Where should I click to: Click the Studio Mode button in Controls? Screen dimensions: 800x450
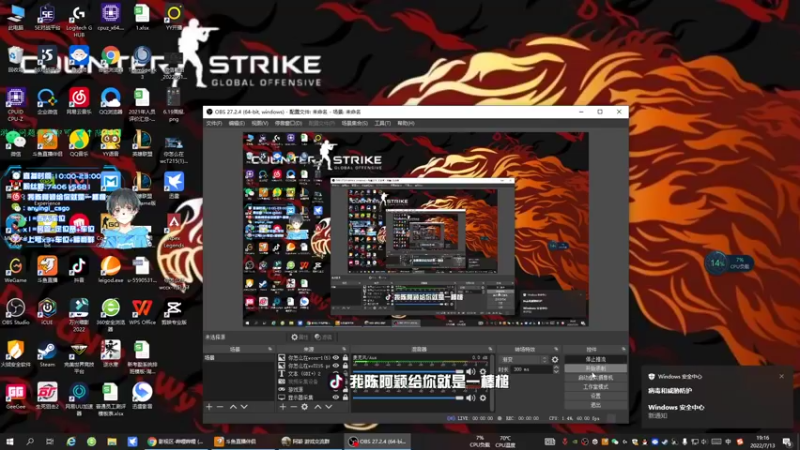[595, 387]
